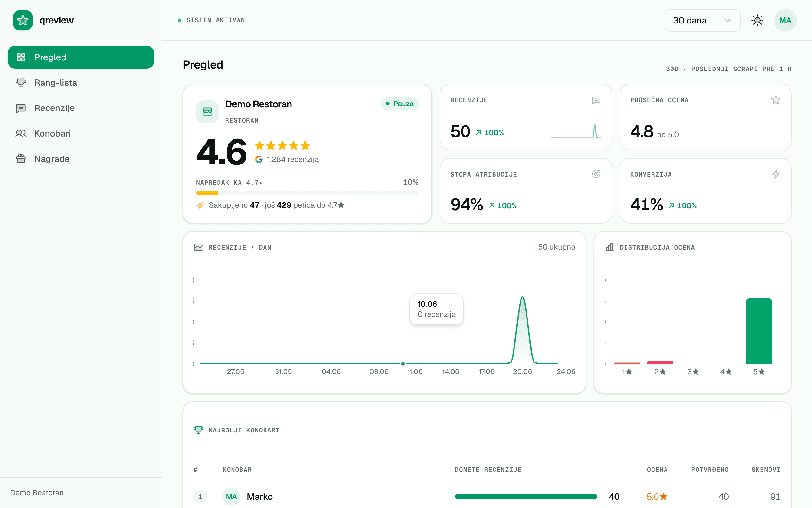Click the poslednji scrape pre 1 h text

pos(741,69)
